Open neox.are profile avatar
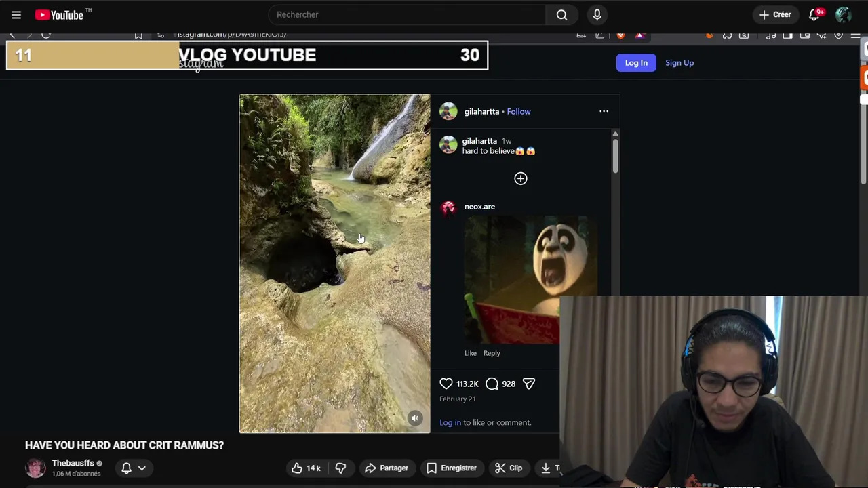The width and height of the screenshot is (868, 488). 448,208
